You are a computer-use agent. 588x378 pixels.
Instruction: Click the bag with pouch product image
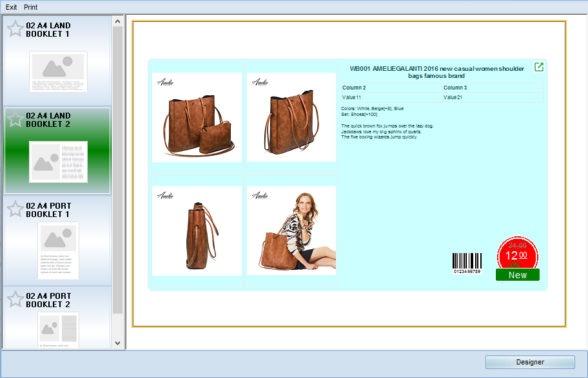(x=197, y=117)
